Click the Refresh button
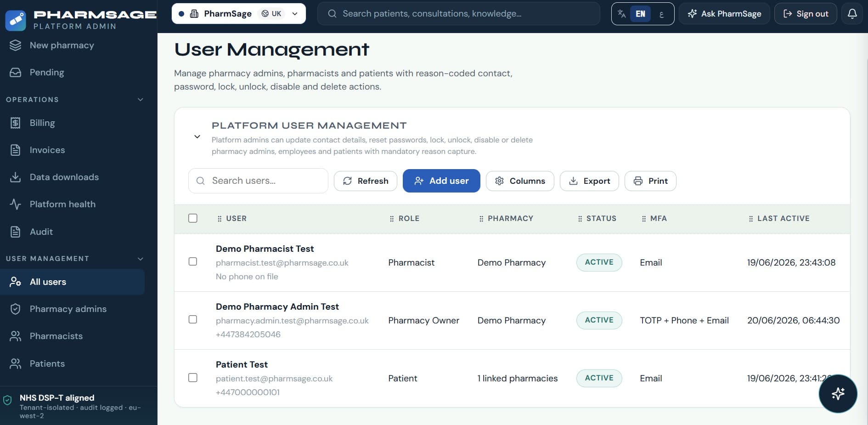Screen dimensions: 868x425 (366, 181)
